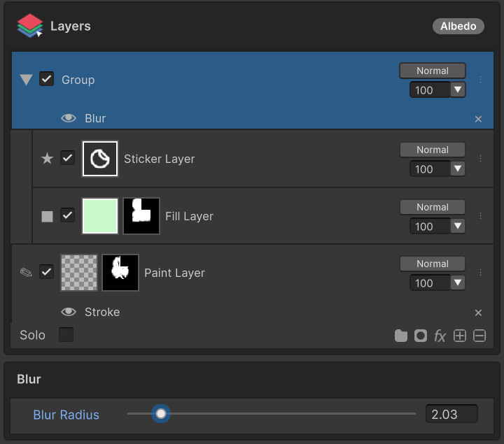Toggle Blur effect eye visibility
This screenshot has height=444, width=504.
pyautogui.click(x=69, y=118)
